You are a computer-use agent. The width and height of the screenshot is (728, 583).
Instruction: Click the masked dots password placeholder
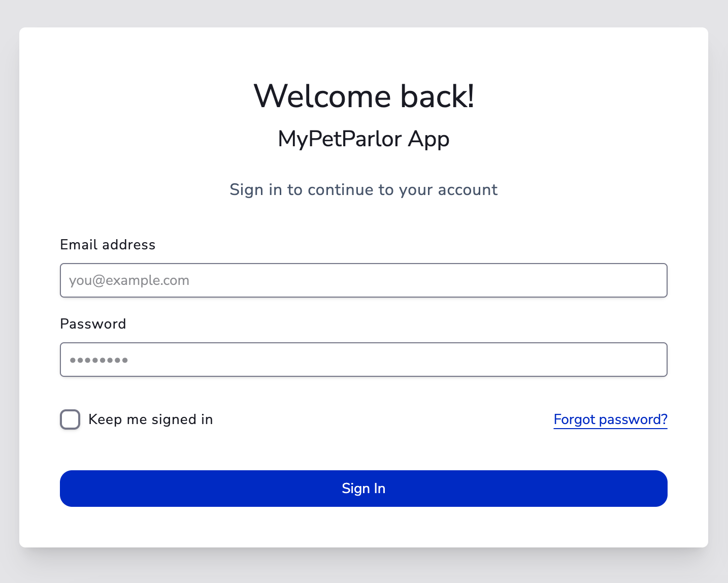tap(99, 360)
